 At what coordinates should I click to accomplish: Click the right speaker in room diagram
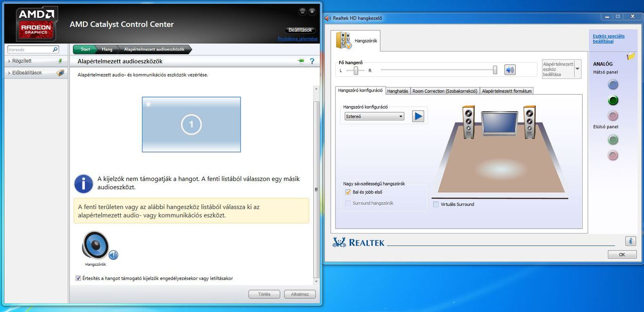(530, 122)
